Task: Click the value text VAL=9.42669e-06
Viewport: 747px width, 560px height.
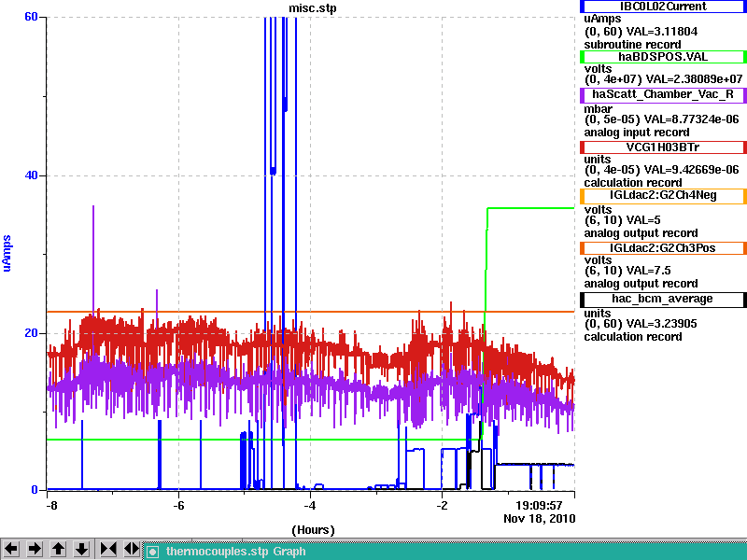Action: [x=691, y=170]
